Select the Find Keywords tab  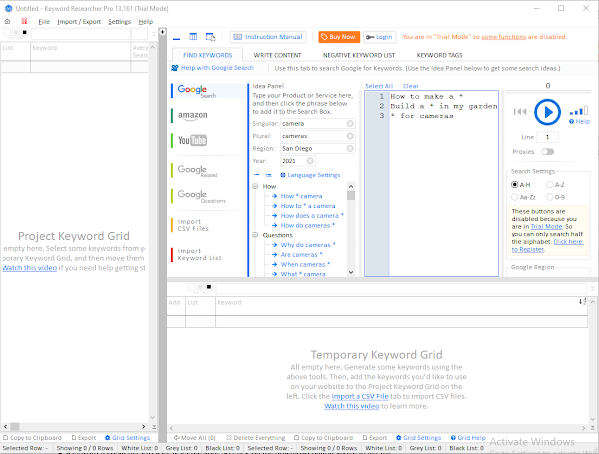pyautogui.click(x=207, y=55)
